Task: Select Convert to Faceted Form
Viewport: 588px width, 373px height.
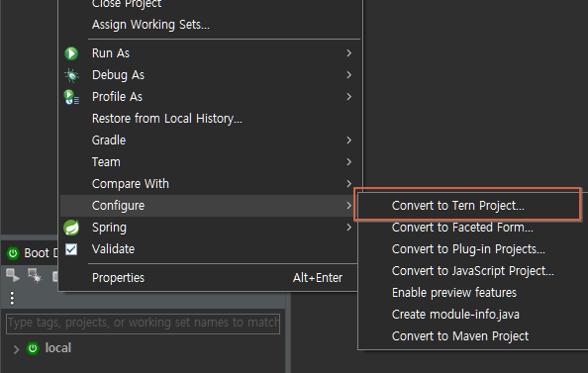Action: click(462, 228)
